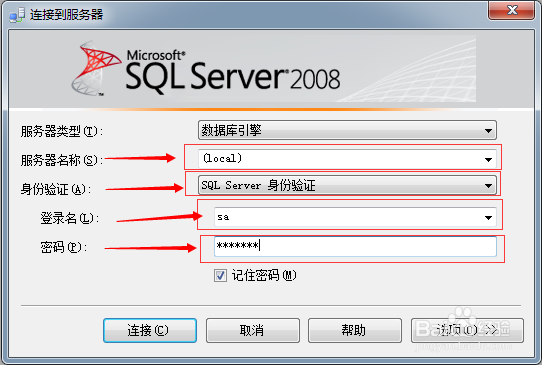Viewport: 542px width, 365px height.
Task: Expand the Options (选项) button
Action: (467, 330)
